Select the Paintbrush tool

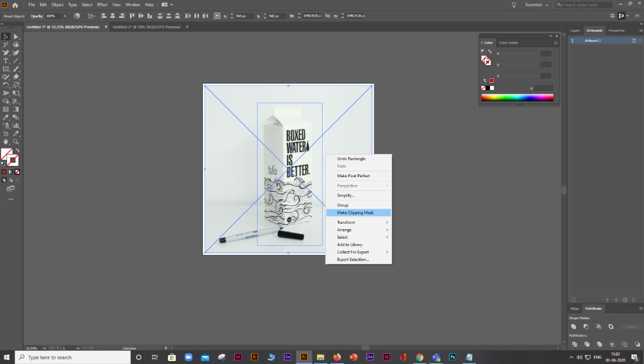(16, 69)
